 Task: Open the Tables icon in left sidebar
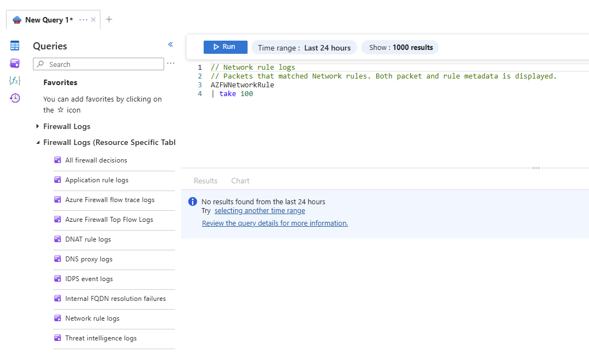point(15,46)
